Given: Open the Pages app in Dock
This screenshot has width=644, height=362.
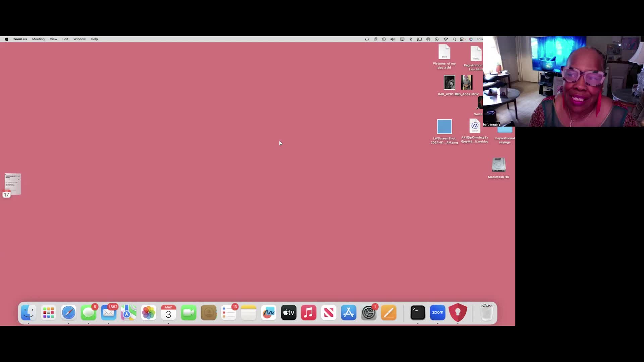Looking at the screenshot, I should 389,313.
